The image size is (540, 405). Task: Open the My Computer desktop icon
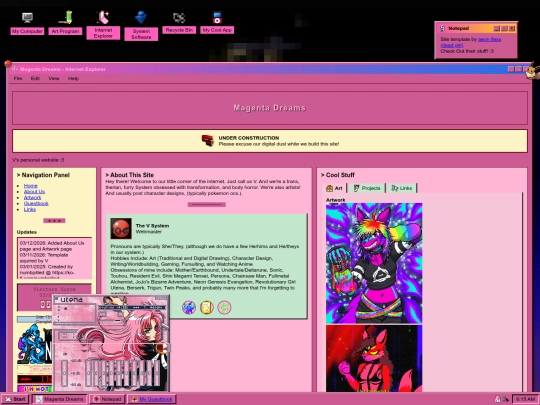[x=27, y=23]
